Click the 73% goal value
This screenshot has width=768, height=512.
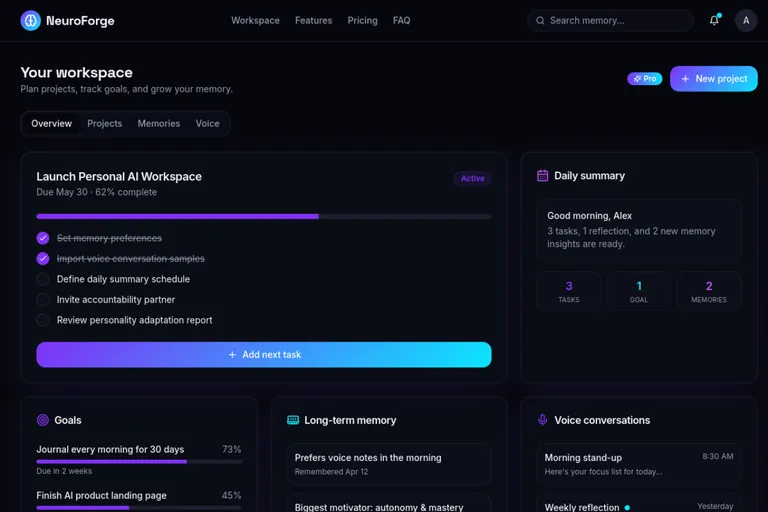point(231,449)
